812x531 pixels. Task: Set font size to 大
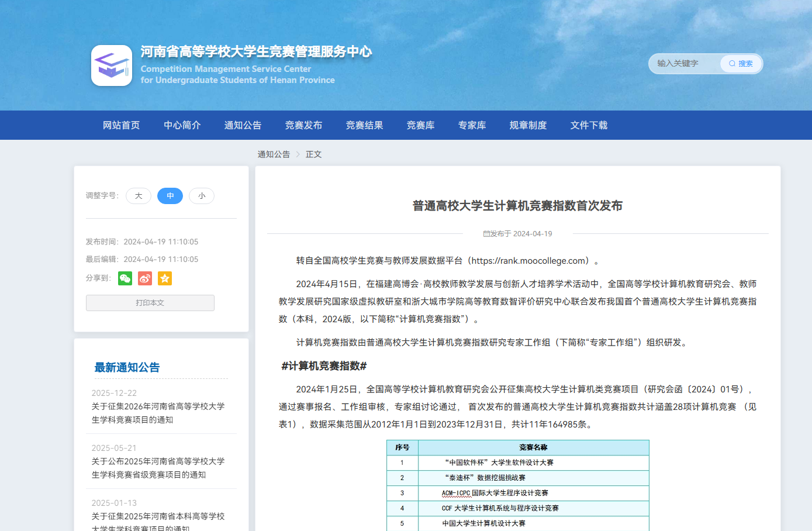point(139,196)
